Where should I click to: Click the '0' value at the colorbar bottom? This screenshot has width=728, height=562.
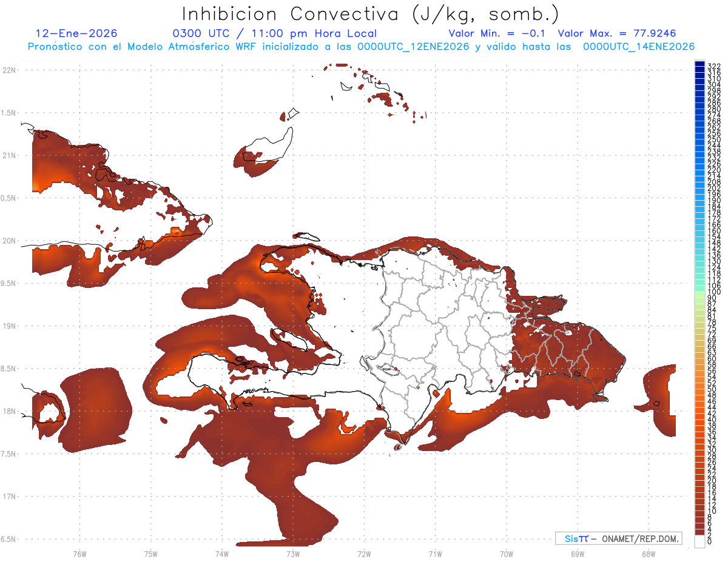[709, 542]
